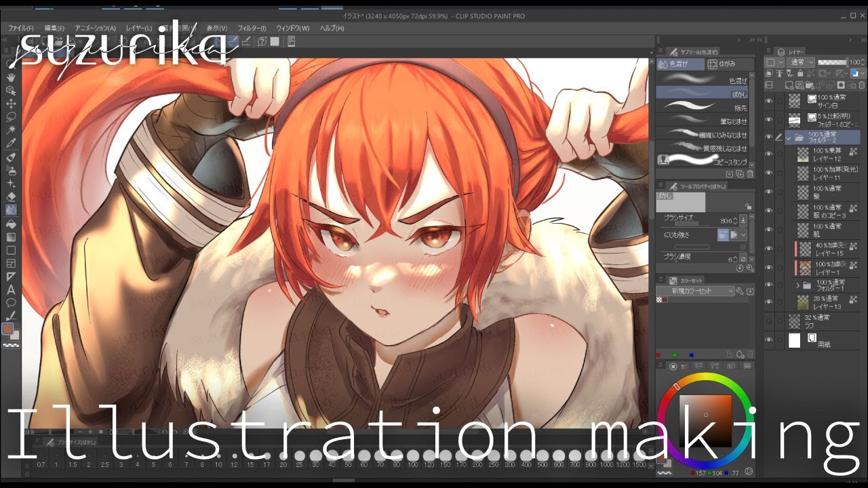The width and height of the screenshot is (868, 488).
Task: Select the 質感残しなじませ brush
Action: coord(703,148)
